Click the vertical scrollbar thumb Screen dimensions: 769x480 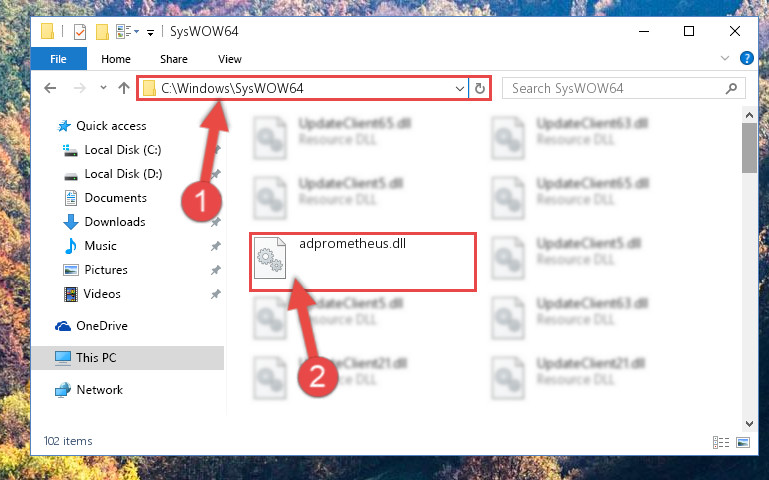(x=749, y=148)
